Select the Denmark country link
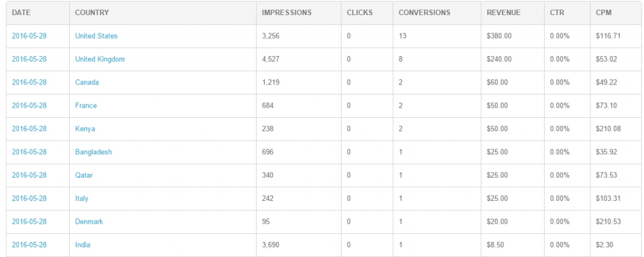This screenshot has width=644, height=257. [x=89, y=222]
